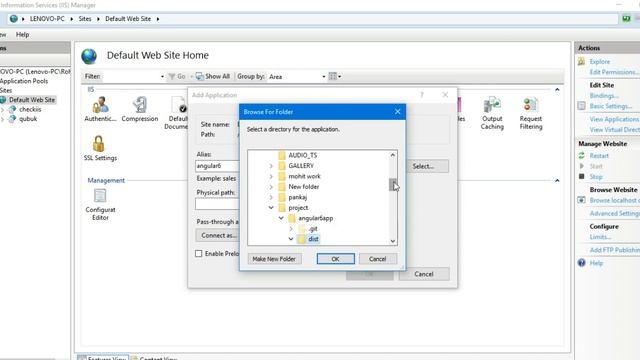Image resolution: width=640 pixels, height=360 pixels.
Task: Open the Request Filtering icon
Action: pyautogui.click(x=531, y=105)
